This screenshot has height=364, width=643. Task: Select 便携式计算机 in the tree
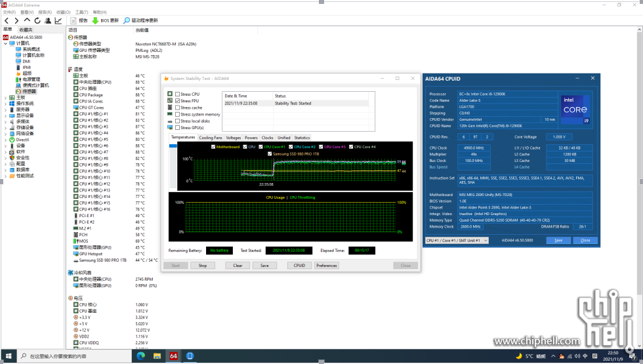tap(35, 85)
